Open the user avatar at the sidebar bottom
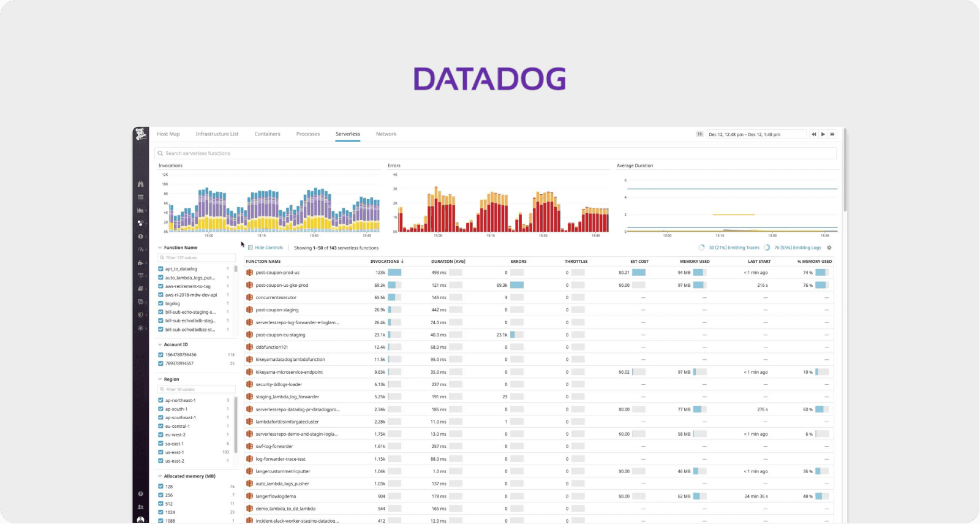This screenshot has width=980, height=524. 141,520
